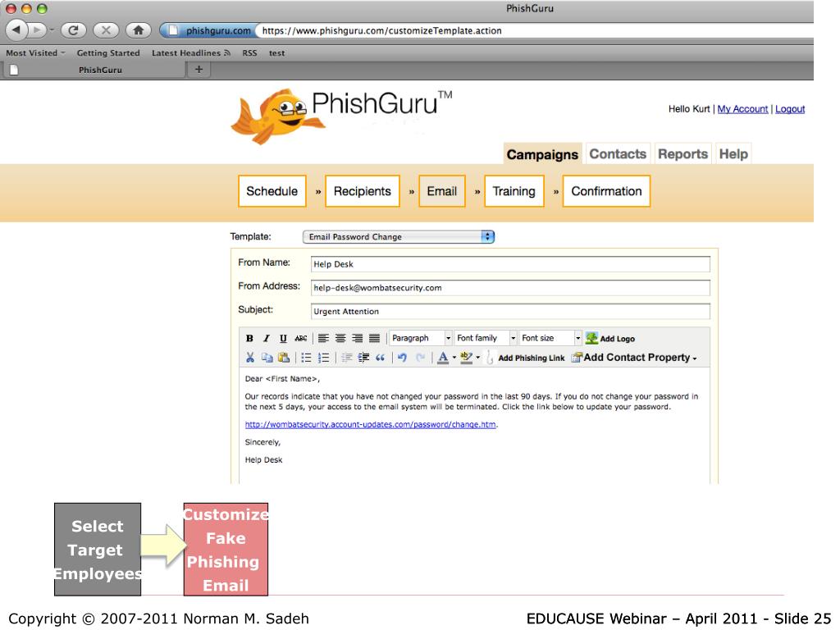Switch to the Reports tab
840x630 pixels.
tap(682, 153)
